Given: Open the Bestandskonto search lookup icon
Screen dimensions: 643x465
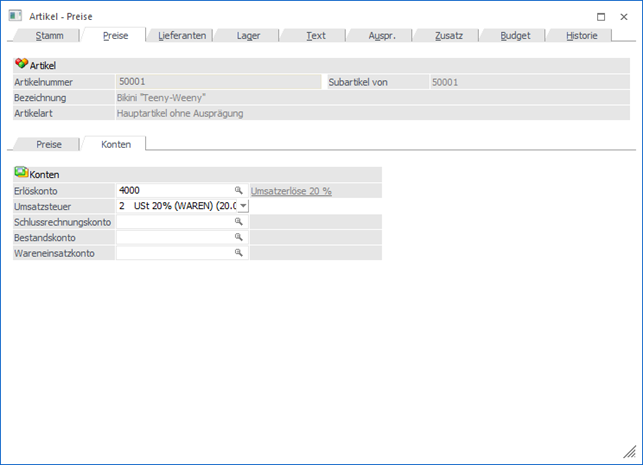Looking at the screenshot, I should (x=239, y=237).
